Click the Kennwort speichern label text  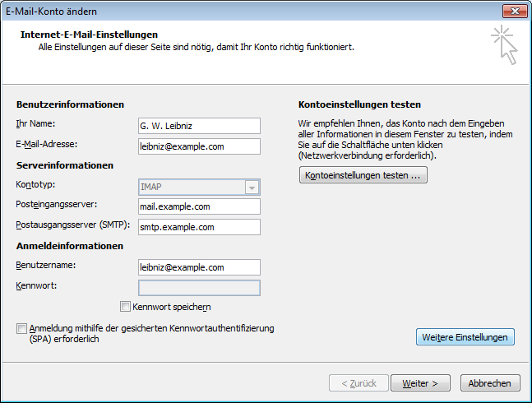(x=172, y=307)
